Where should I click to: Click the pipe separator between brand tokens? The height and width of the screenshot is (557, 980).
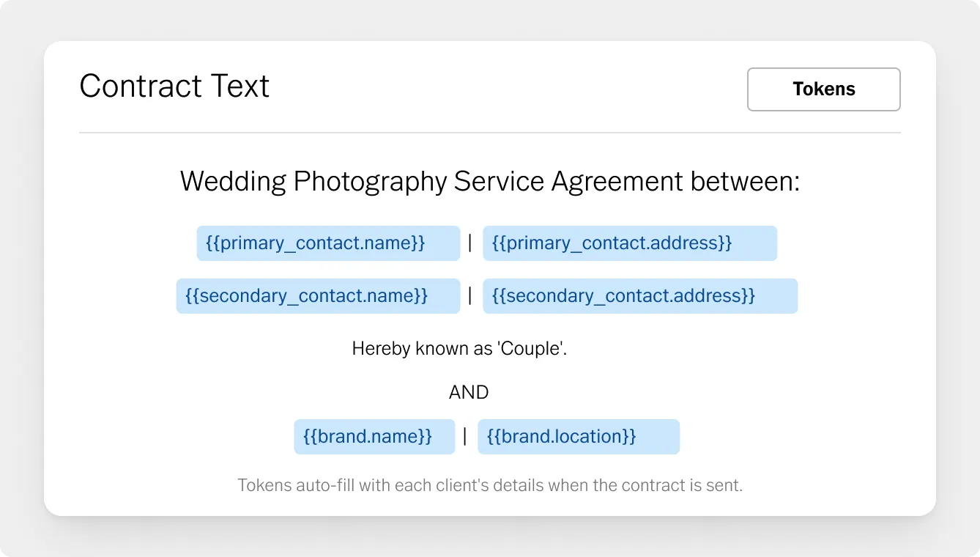point(465,437)
